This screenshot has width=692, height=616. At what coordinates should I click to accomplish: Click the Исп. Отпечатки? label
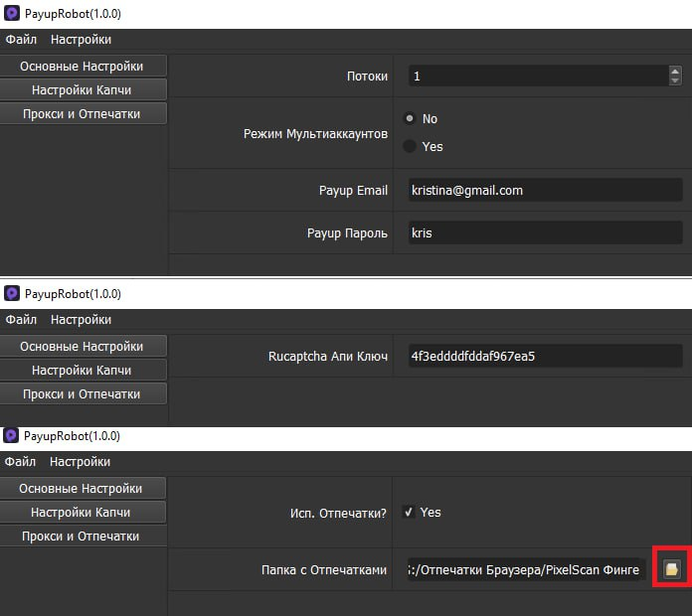338,513
